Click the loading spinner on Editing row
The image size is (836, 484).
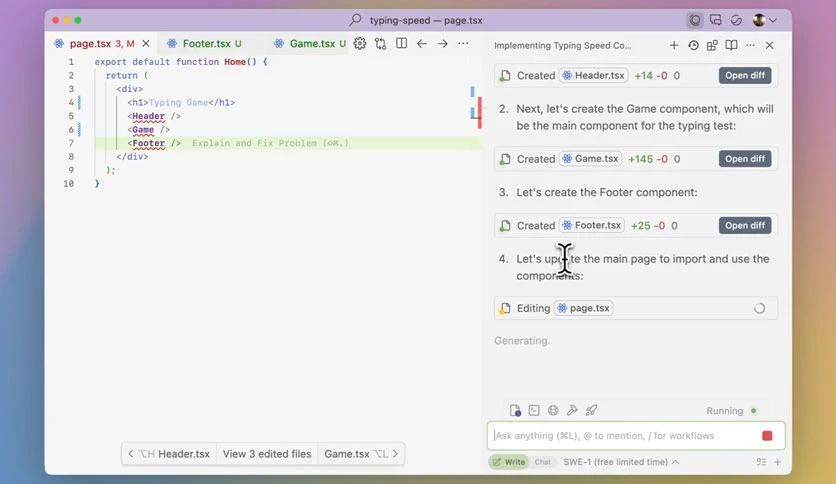759,308
